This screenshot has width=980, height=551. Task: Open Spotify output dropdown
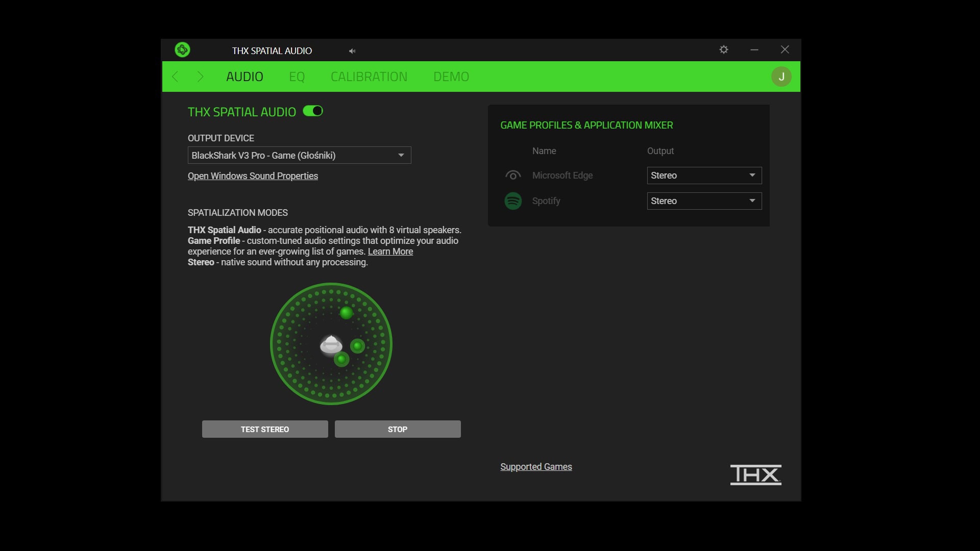(704, 201)
